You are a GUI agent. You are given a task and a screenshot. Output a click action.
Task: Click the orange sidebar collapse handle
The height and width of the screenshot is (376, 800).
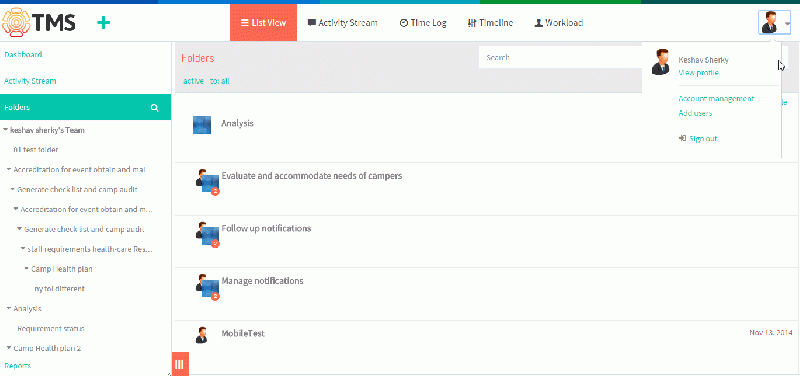(179, 364)
